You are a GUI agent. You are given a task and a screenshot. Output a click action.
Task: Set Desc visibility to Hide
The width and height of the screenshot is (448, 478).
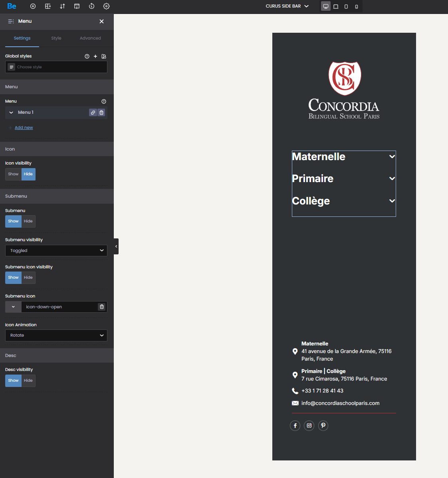click(x=28, y=381)
